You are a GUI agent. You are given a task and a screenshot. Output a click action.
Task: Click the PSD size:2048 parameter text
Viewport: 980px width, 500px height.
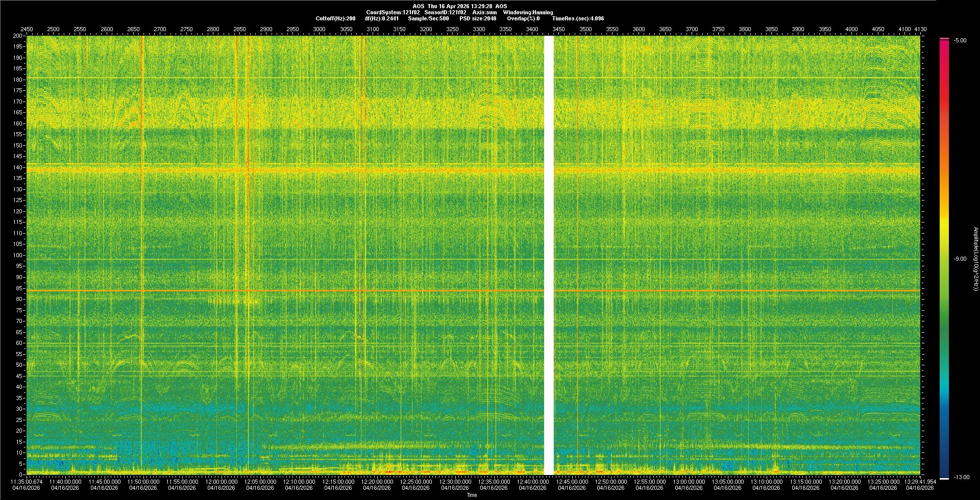pos(477,18)
